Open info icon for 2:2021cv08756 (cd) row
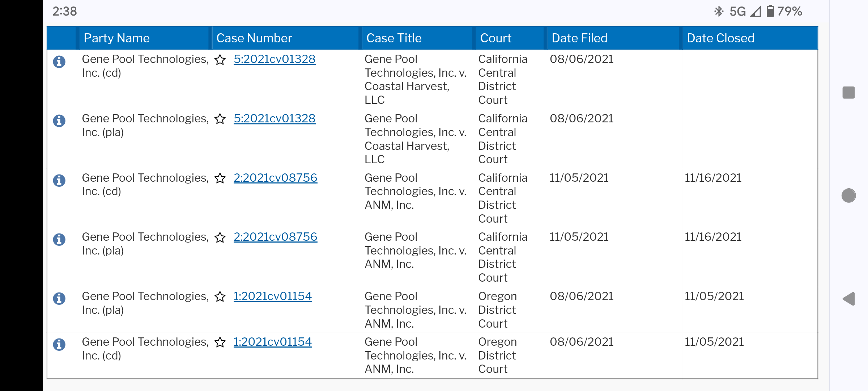 pyautogui.click(x=59, y=180)
